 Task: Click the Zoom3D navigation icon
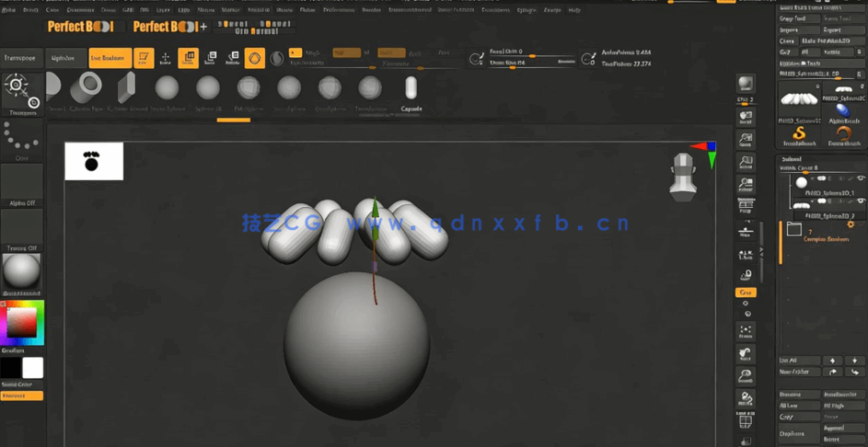coord(746,376)
